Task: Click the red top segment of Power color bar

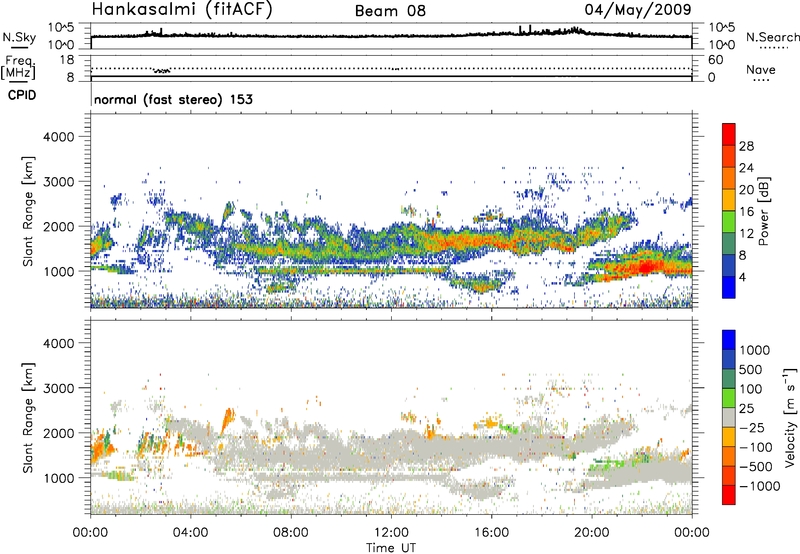Action: [729, 135]
